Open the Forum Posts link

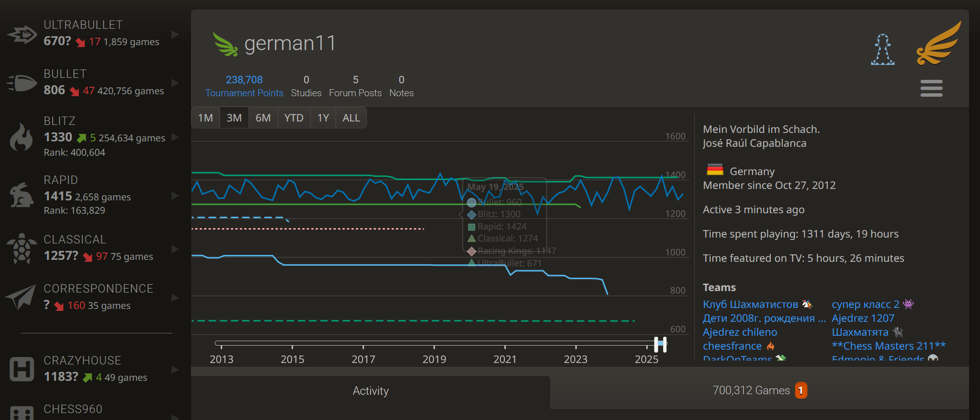pos(355,86)
